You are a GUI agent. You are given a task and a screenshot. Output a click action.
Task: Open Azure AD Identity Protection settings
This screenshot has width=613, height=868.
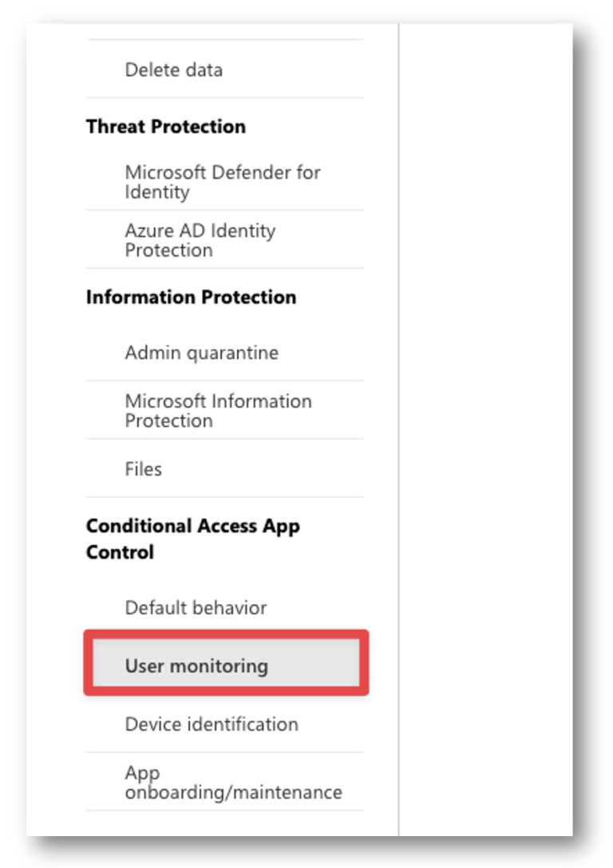225,239
